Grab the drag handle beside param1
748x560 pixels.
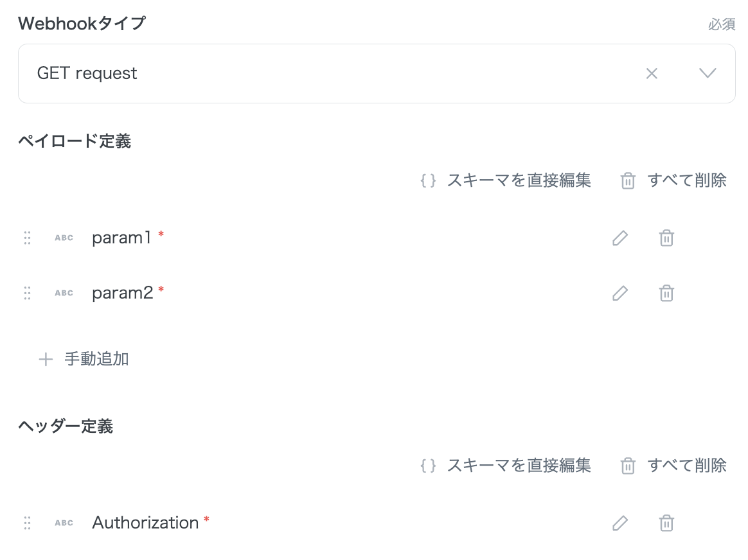point(27,238)
